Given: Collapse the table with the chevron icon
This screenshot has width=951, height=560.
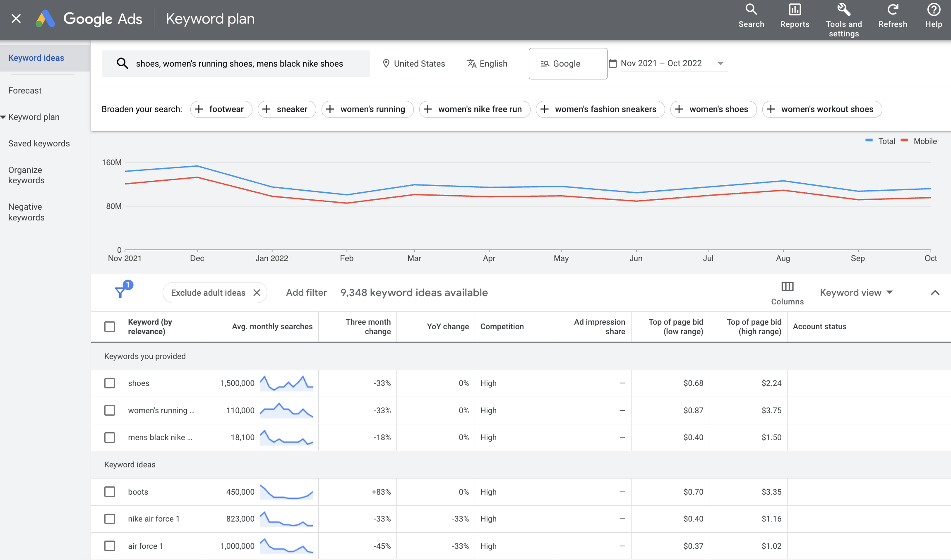Looking at the screenshot, I should [x=935, y=292].
